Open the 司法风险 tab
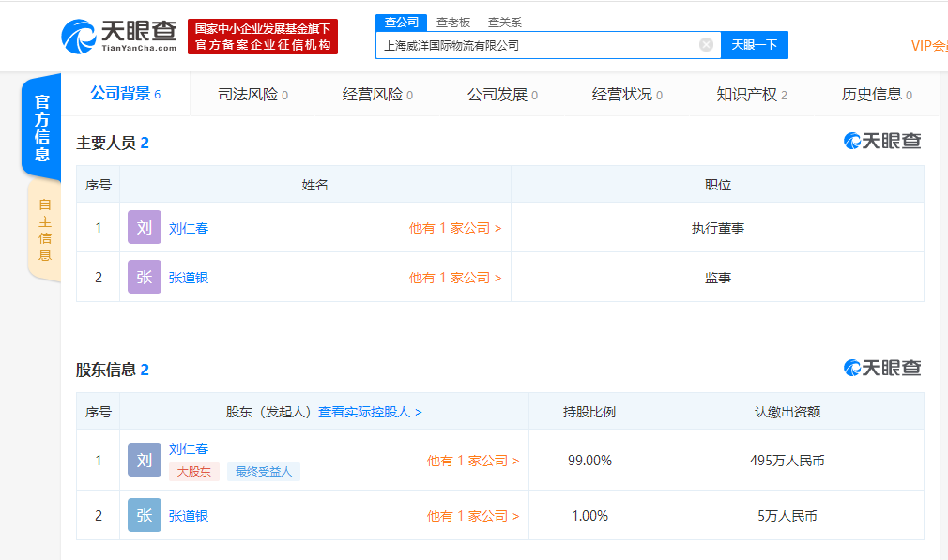Screen dimensions: 948x560 (252, 95)
